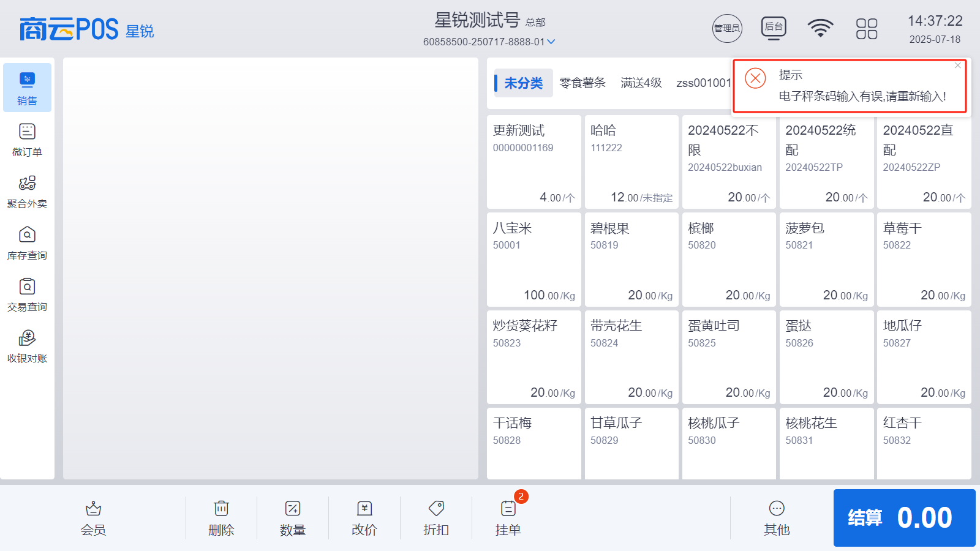
Task: Open the four-squares apps grid icon
Action: click(x=867, y=28)
